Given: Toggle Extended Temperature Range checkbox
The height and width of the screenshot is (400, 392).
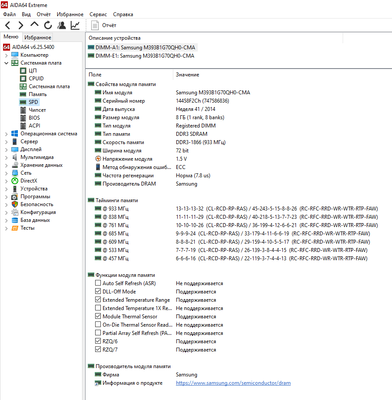Looking at the screenshot, I should (x=98, y=300).
